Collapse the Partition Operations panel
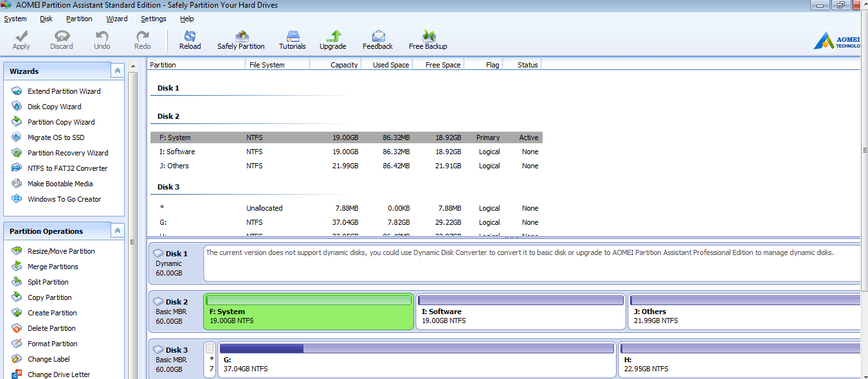 click(x=118, y=231)
